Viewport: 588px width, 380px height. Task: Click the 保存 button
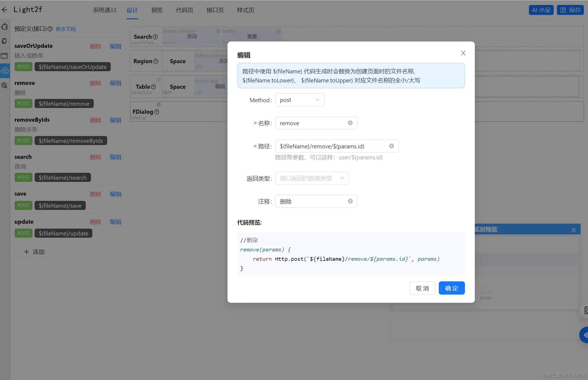tap(570, 10)
